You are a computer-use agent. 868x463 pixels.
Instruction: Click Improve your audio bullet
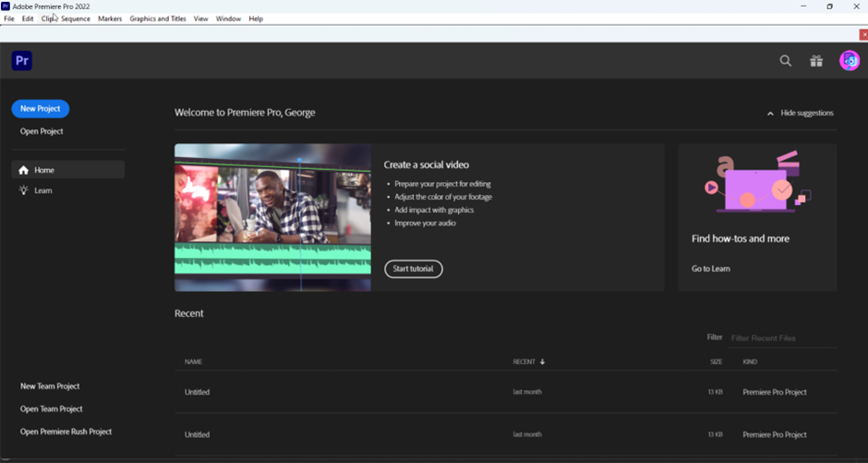[425, 224]
